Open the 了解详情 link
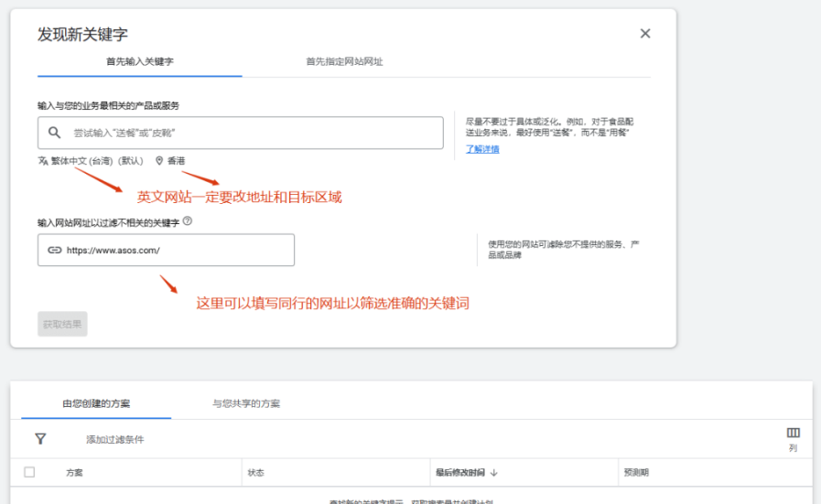The width and height of the screenshot is (821, 504). (x=482, y=149)
